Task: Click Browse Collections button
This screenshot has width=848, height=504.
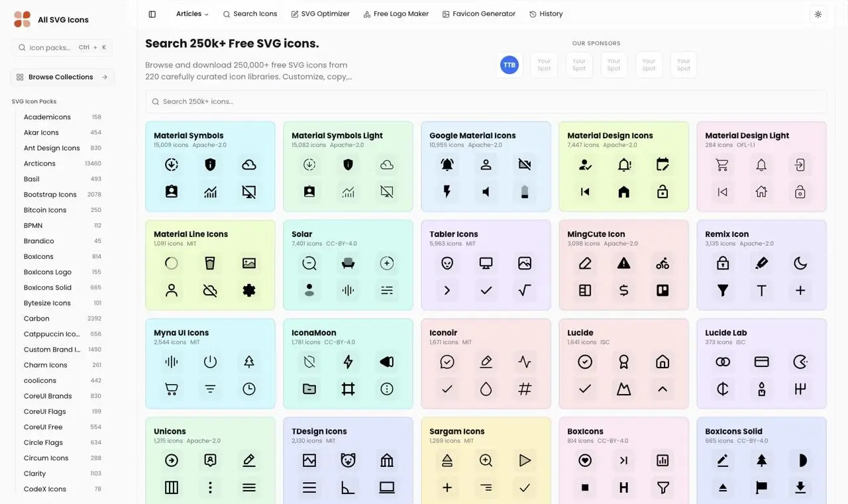Action: click(62, 77)
